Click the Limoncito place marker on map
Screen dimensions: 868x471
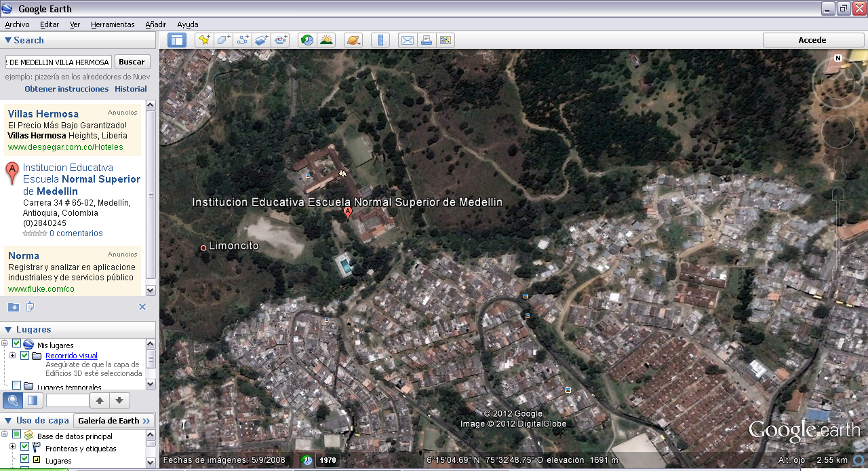(203, 248)
